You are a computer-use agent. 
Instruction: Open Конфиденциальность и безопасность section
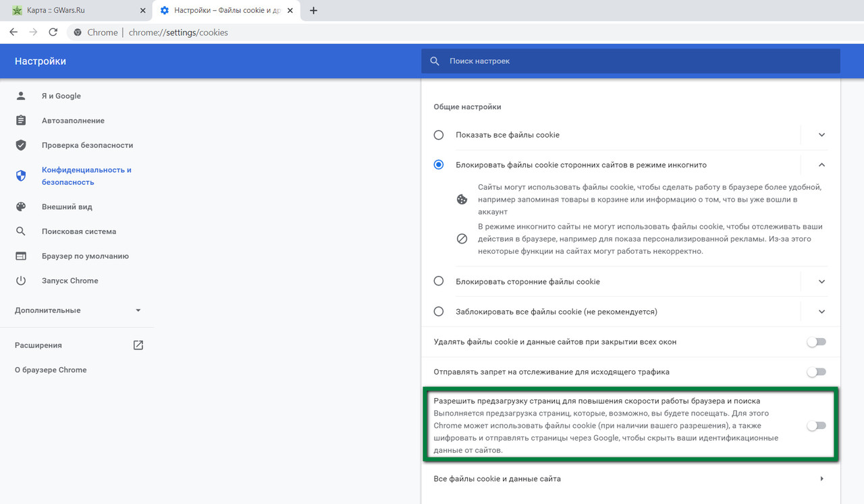[x=86, y=176]
